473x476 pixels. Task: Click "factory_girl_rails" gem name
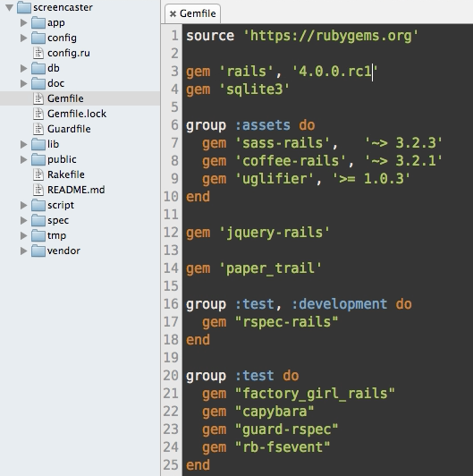click(x=315, y=394)
